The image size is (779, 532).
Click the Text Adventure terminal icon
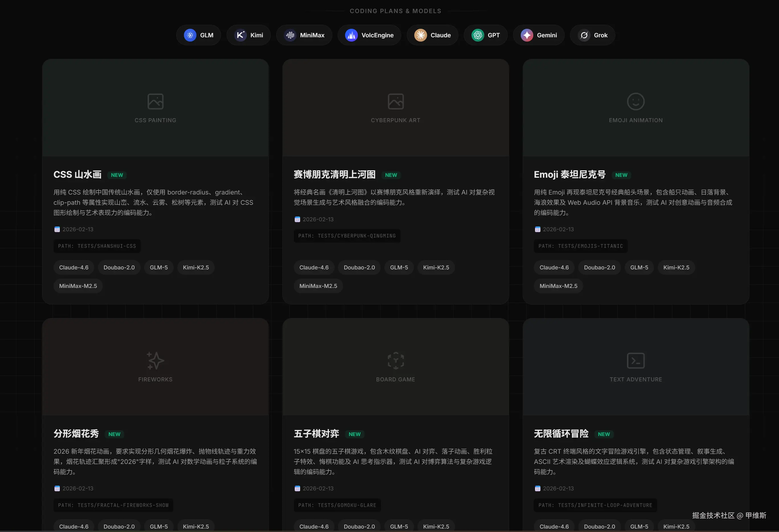point(635,361)
